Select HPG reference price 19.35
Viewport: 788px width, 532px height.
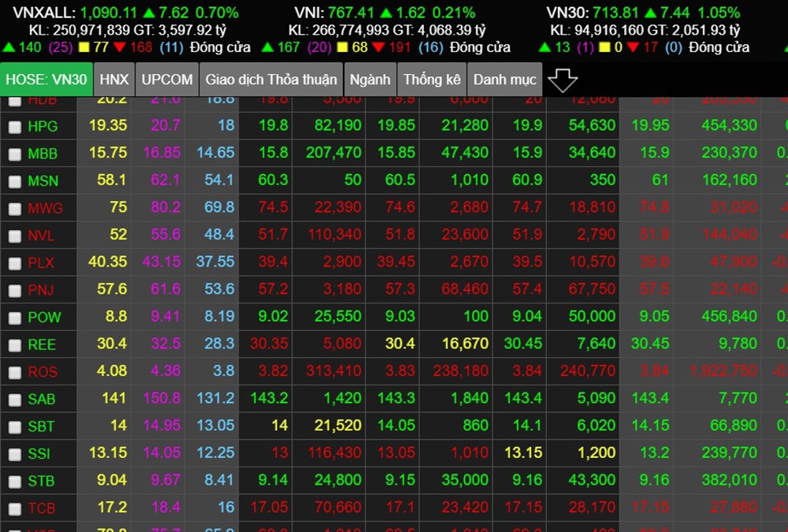(108, 125)
